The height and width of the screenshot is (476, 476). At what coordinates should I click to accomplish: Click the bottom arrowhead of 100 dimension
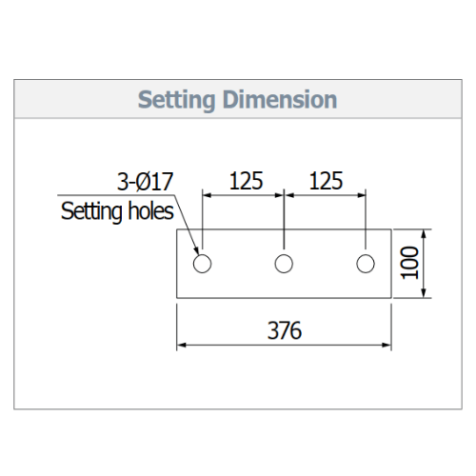pos(424,293)
